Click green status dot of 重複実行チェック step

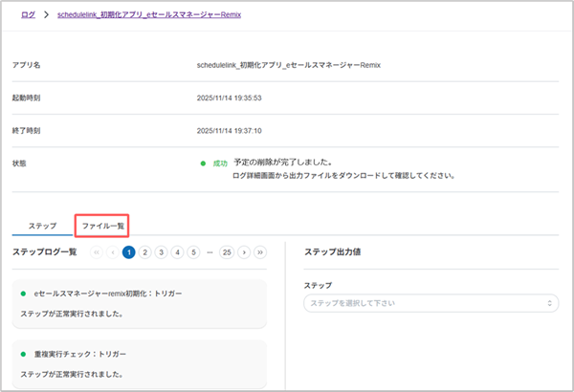pyautogui.click(x=24, y=354)
